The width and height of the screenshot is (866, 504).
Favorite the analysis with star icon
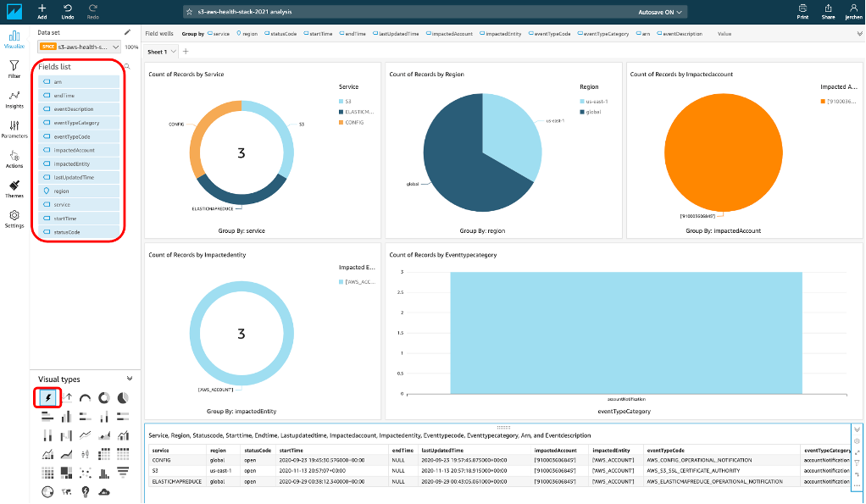click(190, 12)
